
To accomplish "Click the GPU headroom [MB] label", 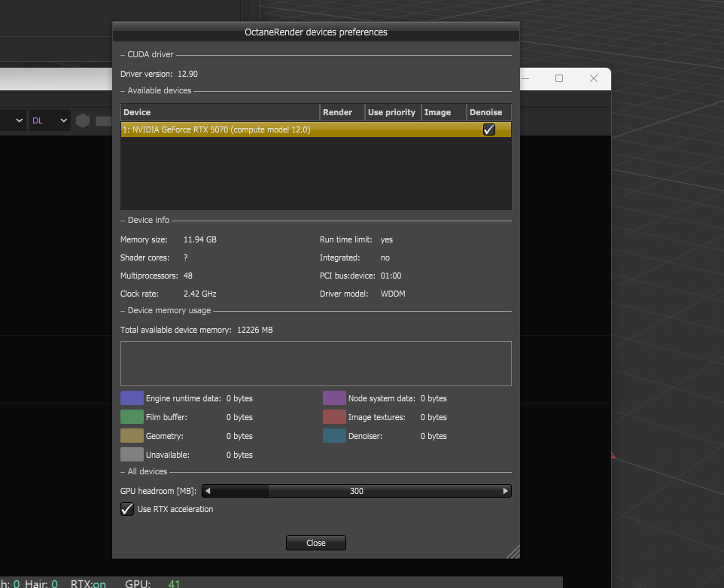I will coord(158,491).
